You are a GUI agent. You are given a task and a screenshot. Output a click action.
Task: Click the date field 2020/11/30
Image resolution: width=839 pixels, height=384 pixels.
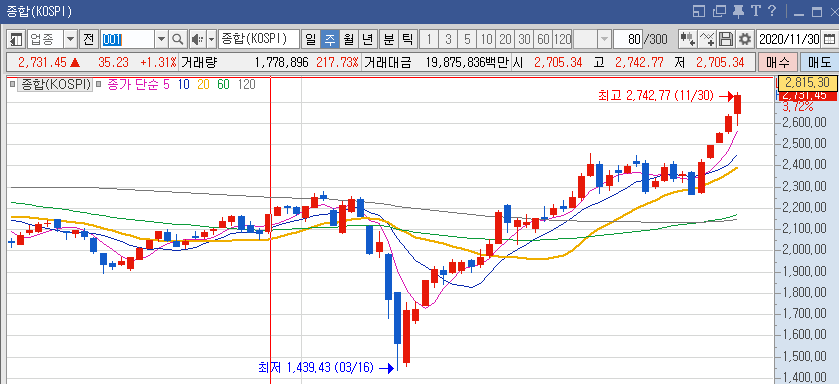[x=789, y=39]
